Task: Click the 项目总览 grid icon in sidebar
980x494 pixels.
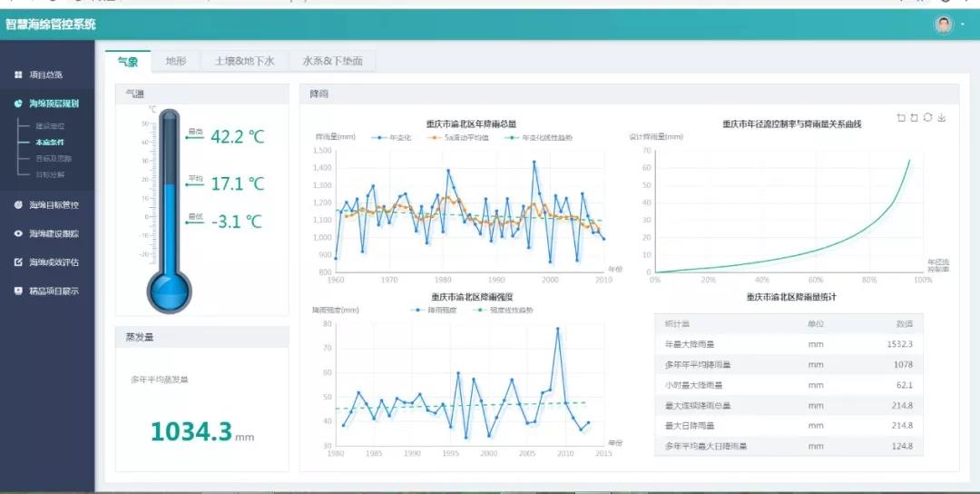Action: [18, 75]
